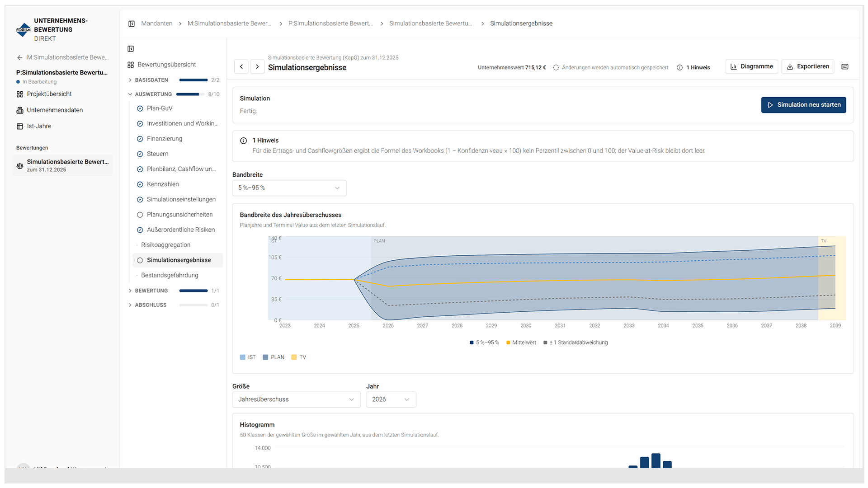868x488 pixels.
Task: Click the auto-save spinner status icon
Action: point(556,68)
